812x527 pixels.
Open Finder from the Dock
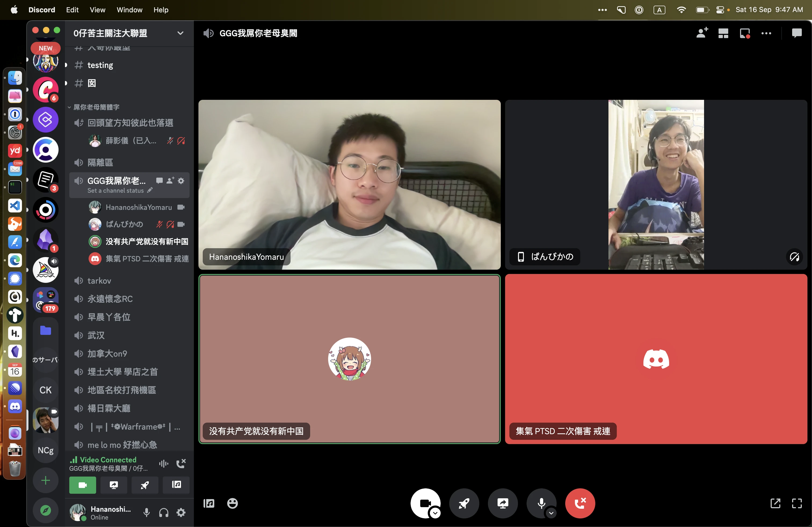coord(15,78)
